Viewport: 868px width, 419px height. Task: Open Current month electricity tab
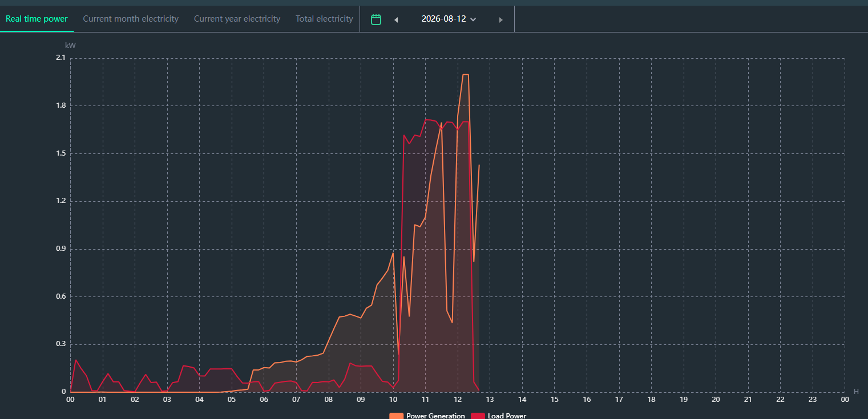pos(131,19)
